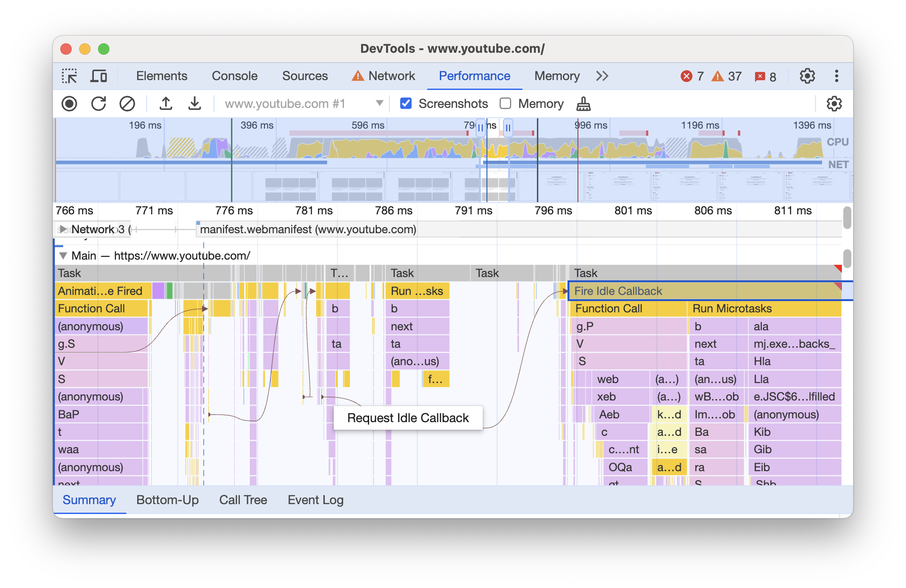
Task: Click the Reload and profile button
Action: coord(99,104)
